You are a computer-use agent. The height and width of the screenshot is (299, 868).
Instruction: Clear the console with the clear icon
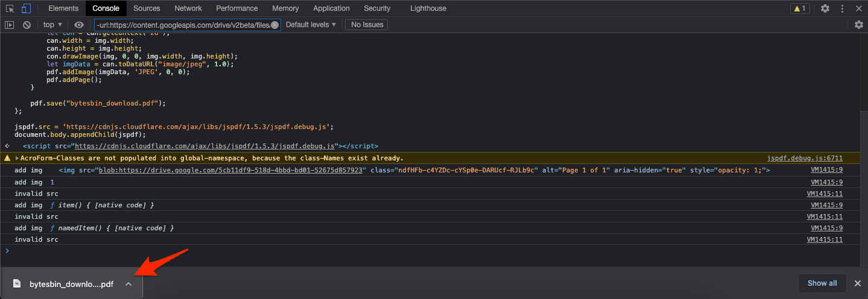pos(27,25)
